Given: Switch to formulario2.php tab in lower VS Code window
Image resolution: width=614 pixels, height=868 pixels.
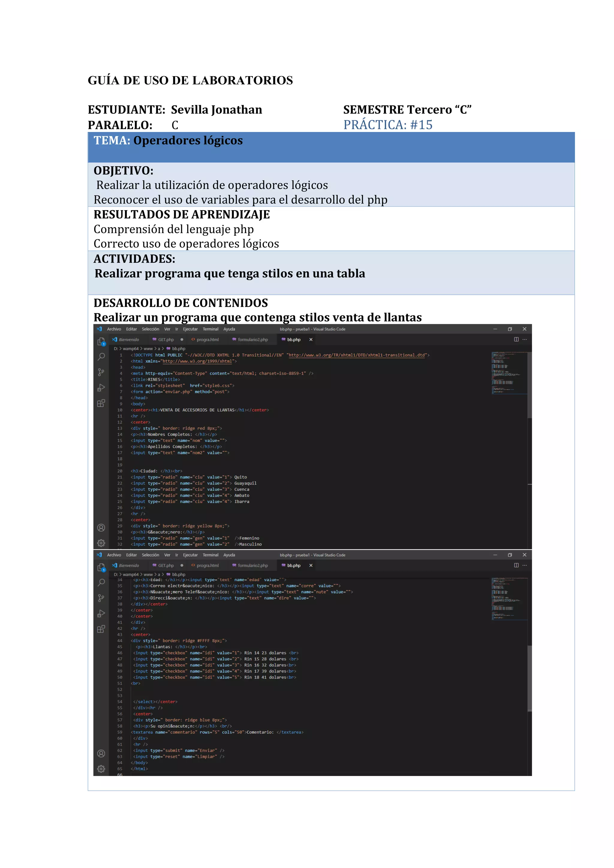Looking at the screenshot, I should 252,565.
